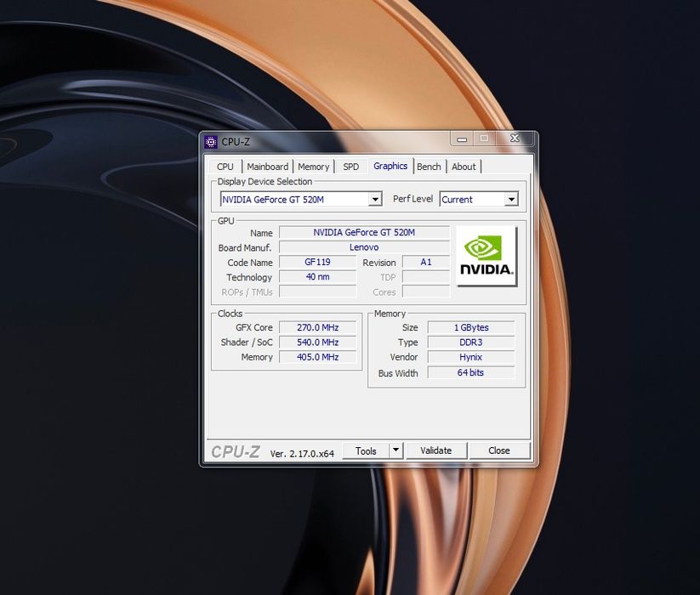The image size is (700, 595).
Task: Expand the Tools dropdown arrow
Action: [396, 450]
